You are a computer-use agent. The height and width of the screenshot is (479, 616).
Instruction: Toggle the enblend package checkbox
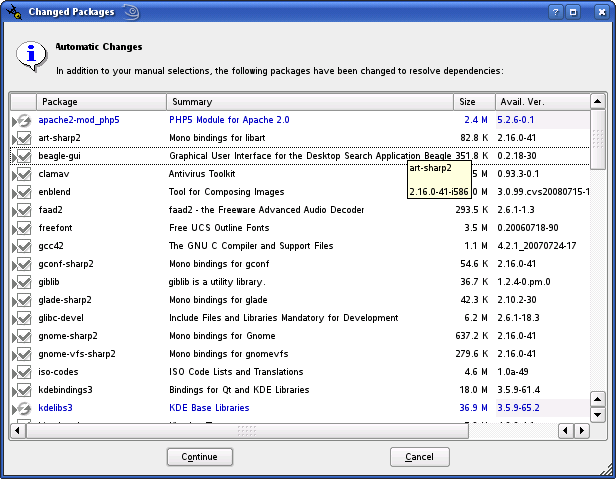click(24, 192)
